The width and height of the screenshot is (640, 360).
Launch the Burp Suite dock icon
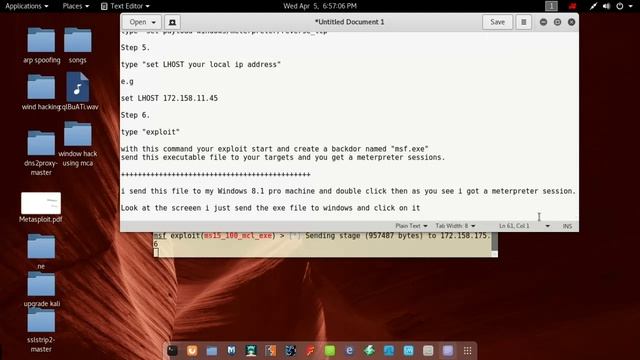[x=271, y=350]
